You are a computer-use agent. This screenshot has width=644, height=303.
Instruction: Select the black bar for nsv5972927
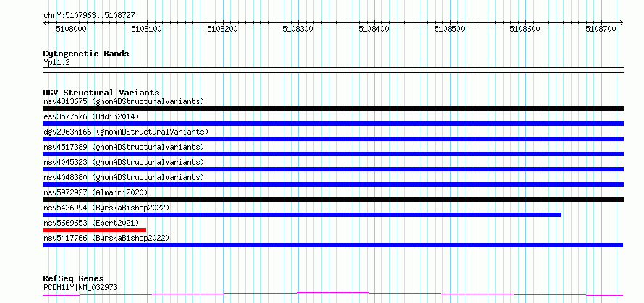[x=333, y=200]
